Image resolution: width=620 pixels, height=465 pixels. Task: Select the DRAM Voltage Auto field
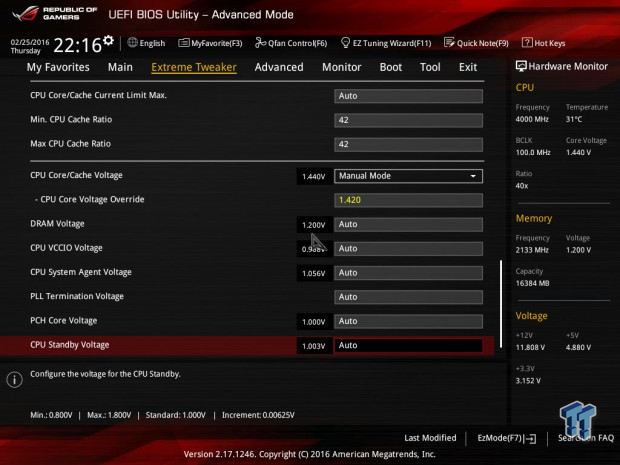(408, 224)
